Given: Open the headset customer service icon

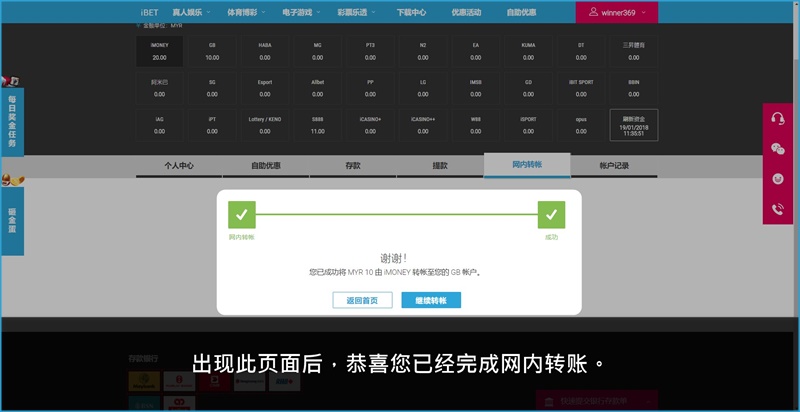Looking at the screenshot, I should pos(778,119).
